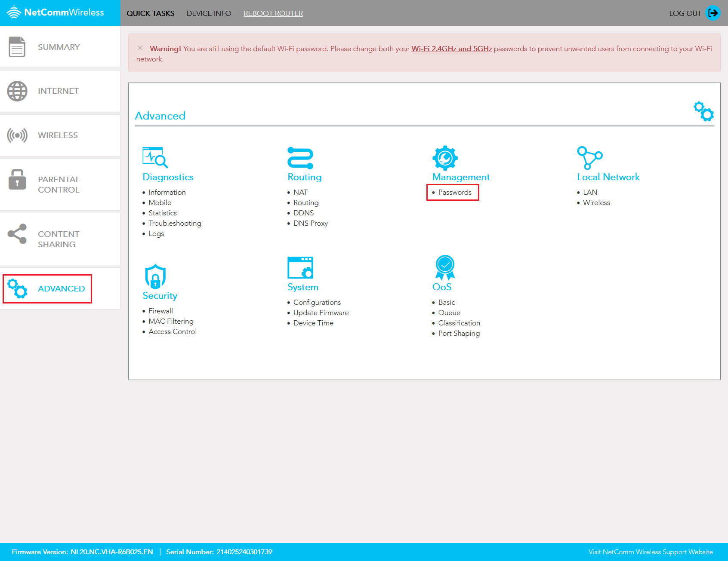The width and height of the screenshot is (728, 561).
Task: Select the Internet globe icon
Action: pyautogui.click(x=17, y=91)
